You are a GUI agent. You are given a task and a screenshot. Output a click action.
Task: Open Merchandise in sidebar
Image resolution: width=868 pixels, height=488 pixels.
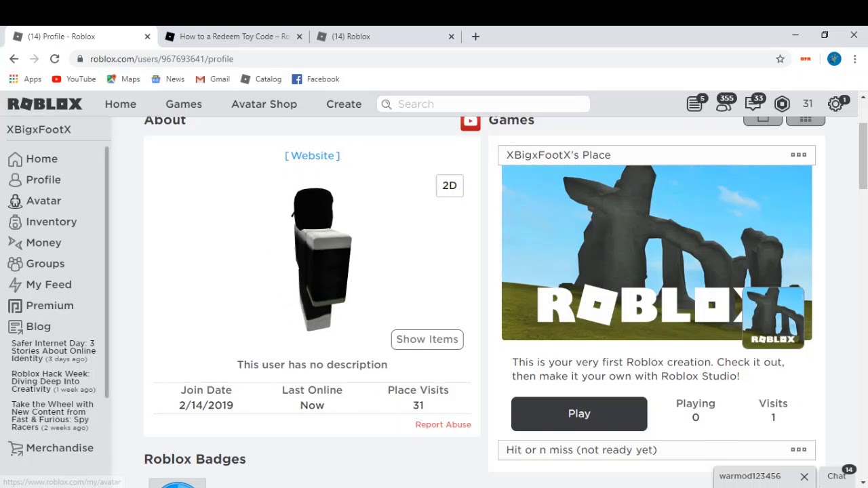[51, 448]
